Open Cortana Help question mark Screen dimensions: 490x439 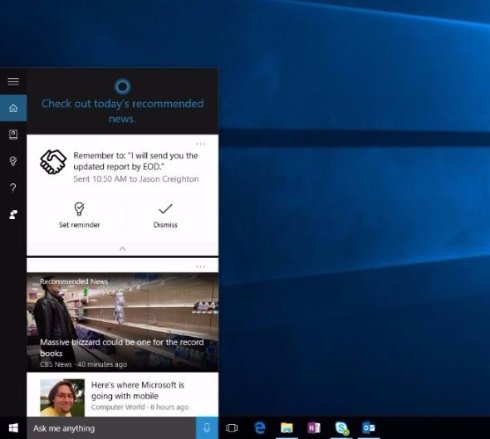[13, 188]
